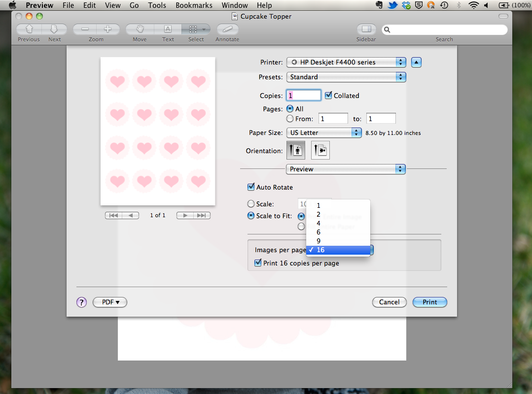
Task: Select the pages From radio button
Action: [x=290, y=119]
